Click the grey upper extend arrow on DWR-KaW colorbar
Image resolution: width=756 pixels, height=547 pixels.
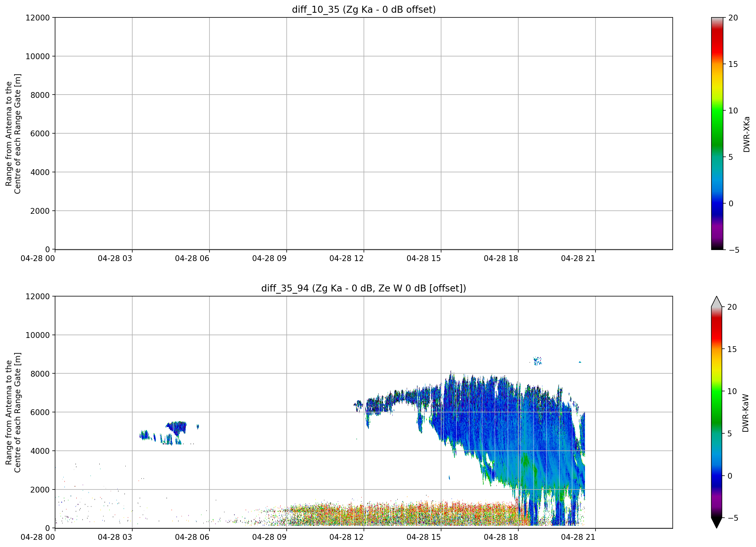click(716, 302)
